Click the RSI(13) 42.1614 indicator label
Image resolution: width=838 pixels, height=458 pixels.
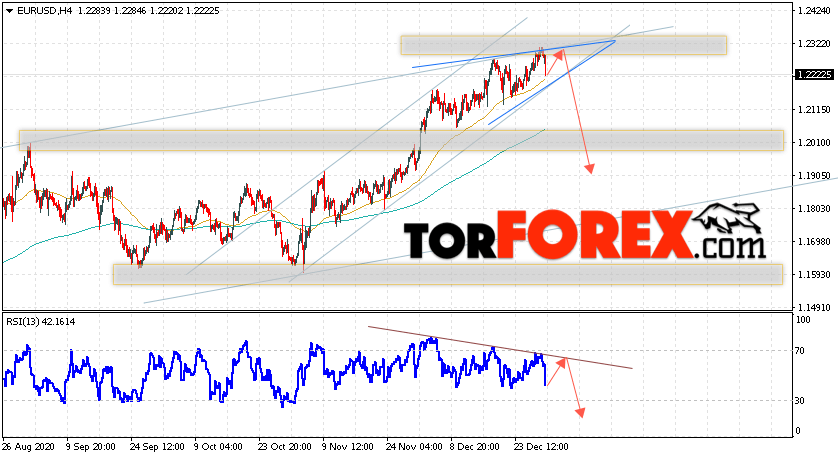tap(41, 322)
